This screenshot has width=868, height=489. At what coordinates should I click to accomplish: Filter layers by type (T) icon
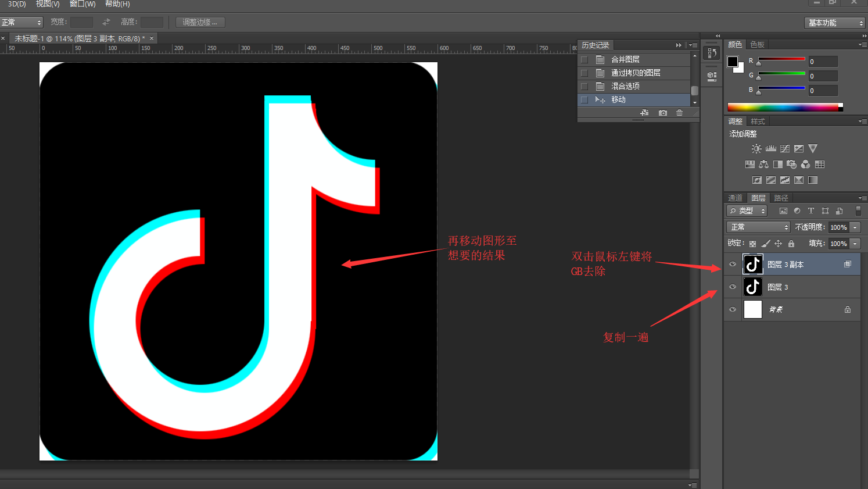[811, 211]
